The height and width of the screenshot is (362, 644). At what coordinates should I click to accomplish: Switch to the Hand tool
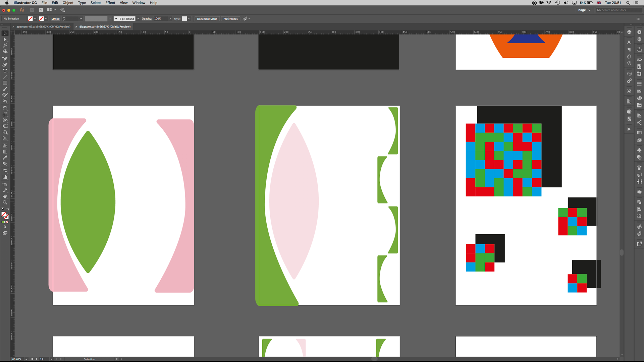5,196
